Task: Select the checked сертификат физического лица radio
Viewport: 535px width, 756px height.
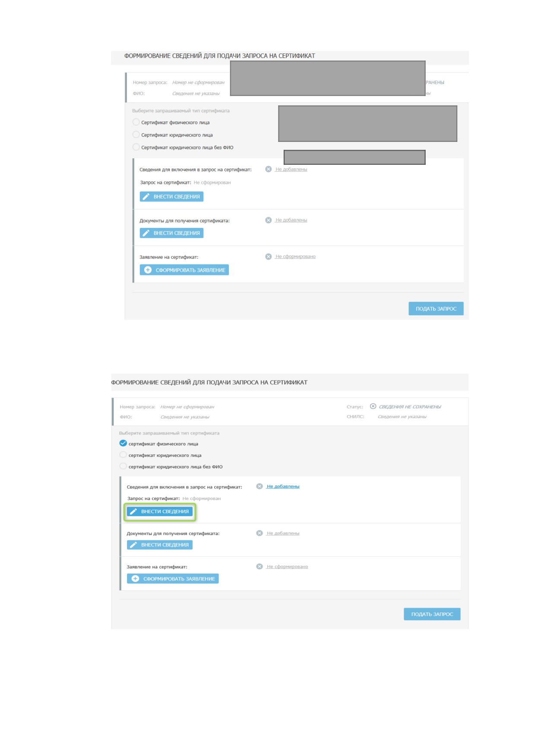Action: click(x=123, y=443)
